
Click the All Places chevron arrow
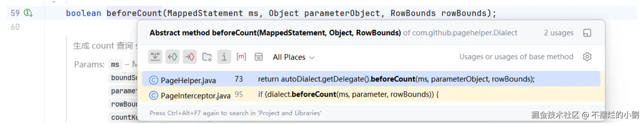click(312, 58)
